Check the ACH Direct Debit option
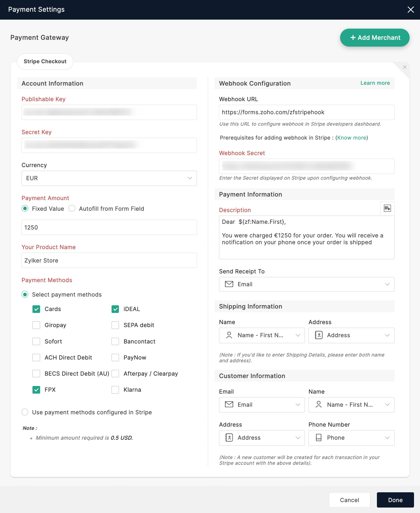Screen dimensions: 420x513 36,358
